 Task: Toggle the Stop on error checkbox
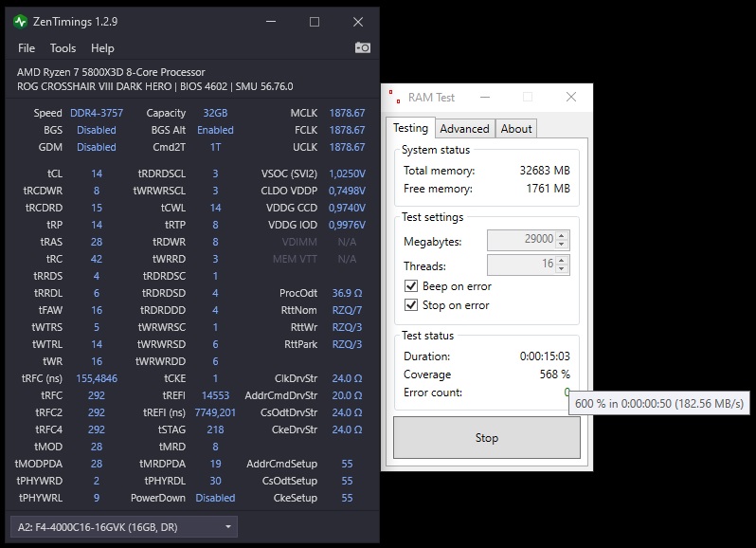pyautogui.click(x=411, y=305)
